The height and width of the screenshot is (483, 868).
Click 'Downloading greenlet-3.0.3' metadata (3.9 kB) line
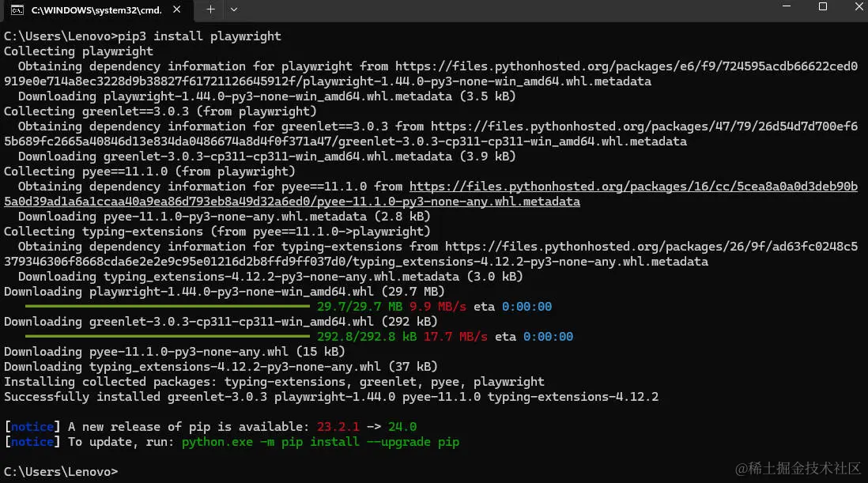267,157
